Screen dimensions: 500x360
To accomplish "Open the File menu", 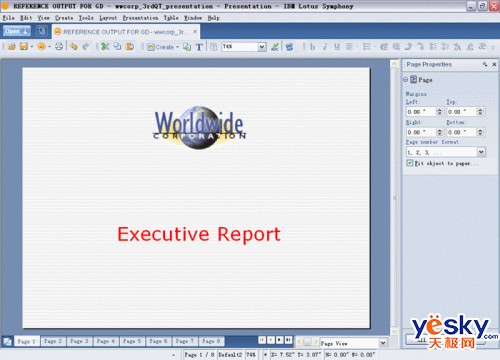I will point(8,18).
